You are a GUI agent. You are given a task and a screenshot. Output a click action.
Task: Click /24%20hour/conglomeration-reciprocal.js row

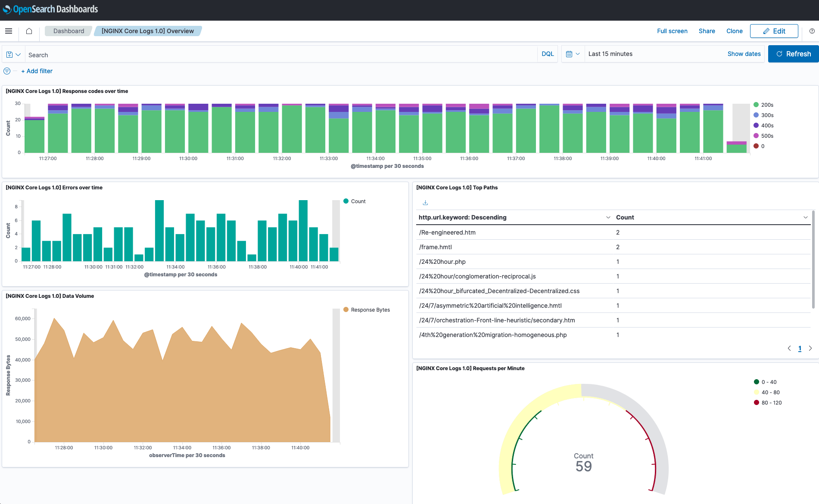[613, 276]
